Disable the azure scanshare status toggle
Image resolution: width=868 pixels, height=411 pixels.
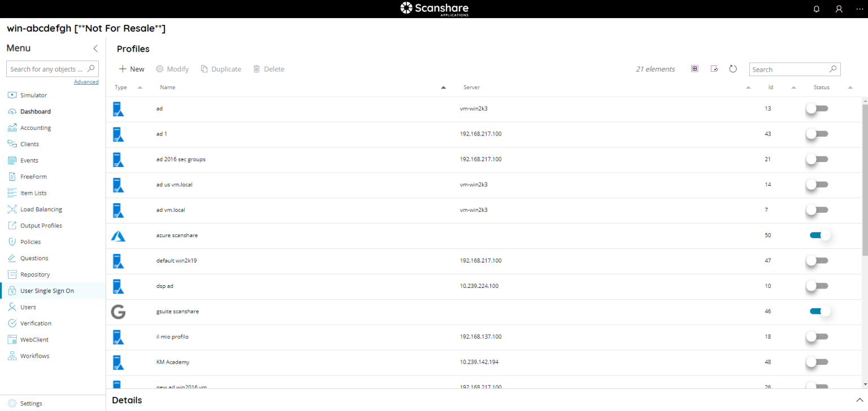click(x=819, y=235)
